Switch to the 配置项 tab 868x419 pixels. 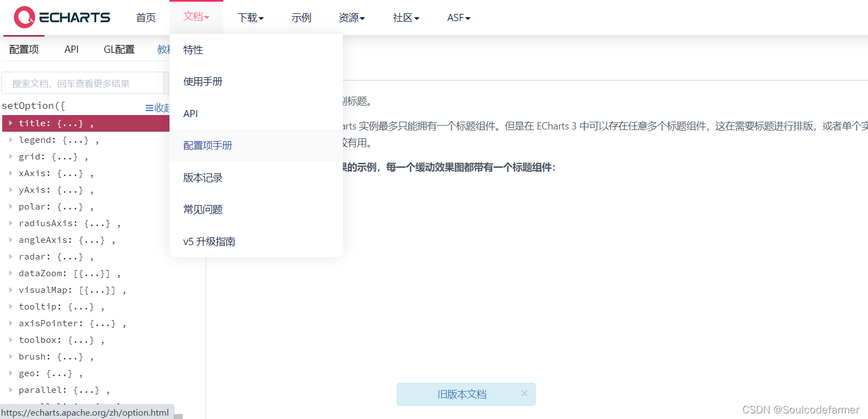point(24,49)
